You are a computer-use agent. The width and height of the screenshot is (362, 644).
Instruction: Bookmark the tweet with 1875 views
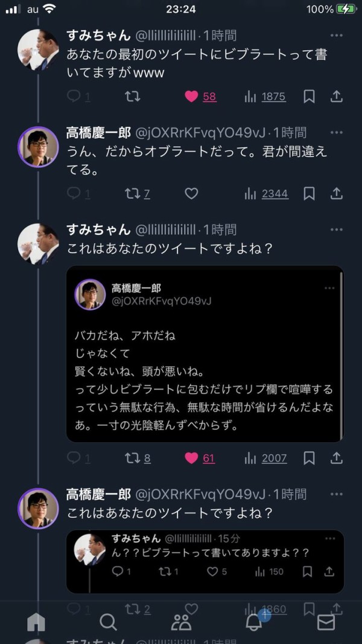tap(309, 97)
